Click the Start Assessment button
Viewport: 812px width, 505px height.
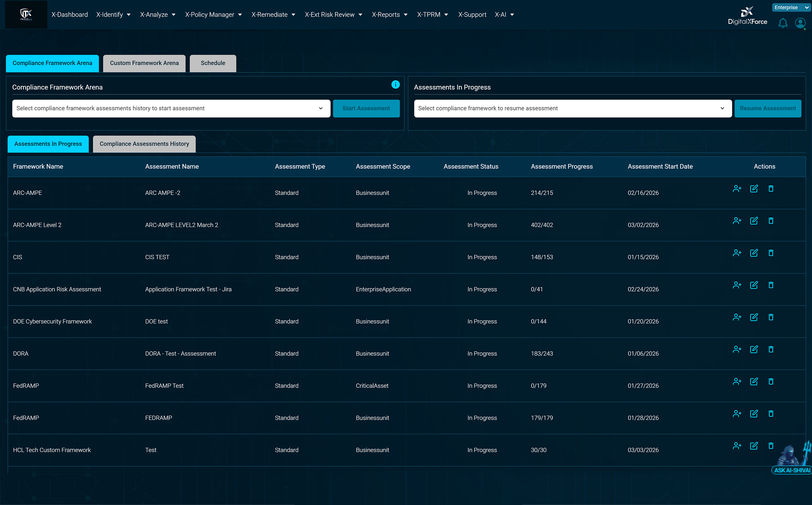pos(366,108)
